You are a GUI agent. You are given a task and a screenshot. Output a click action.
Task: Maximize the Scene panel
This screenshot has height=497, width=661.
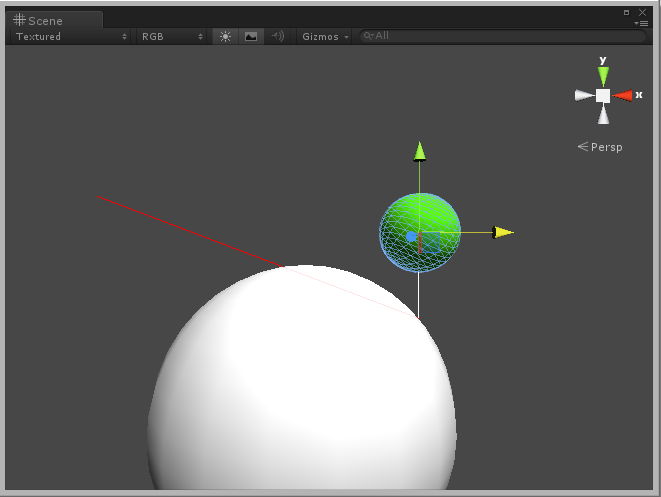[x=626, y=12]
